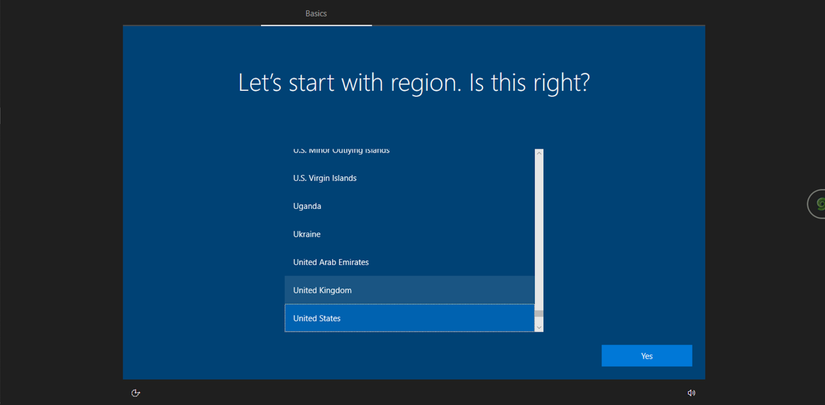Open the Ease of Access icon
This screenshot has width=825, height=405.
136,393
